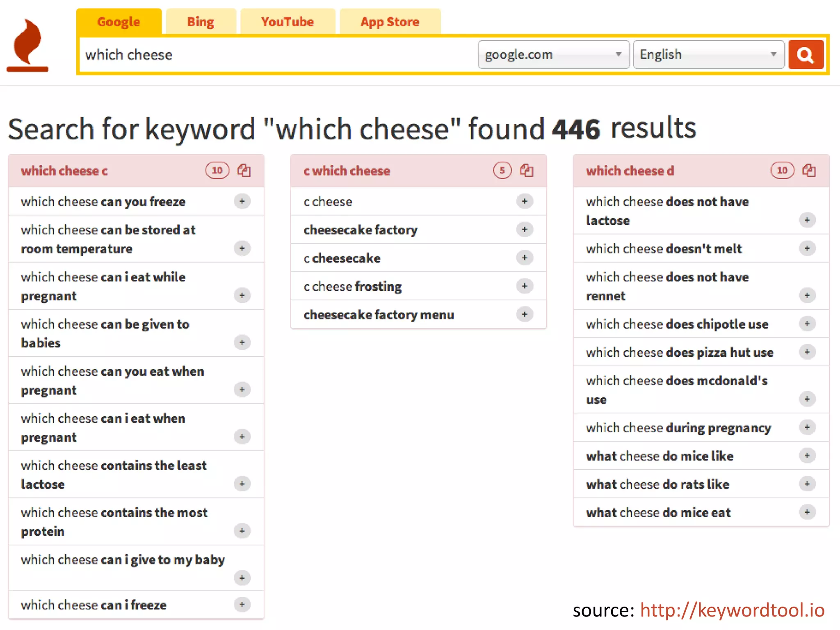Copy all 'which cheese c' keywords icon
Viewport: 840px width, 630px height.
[x=244, y=170]
